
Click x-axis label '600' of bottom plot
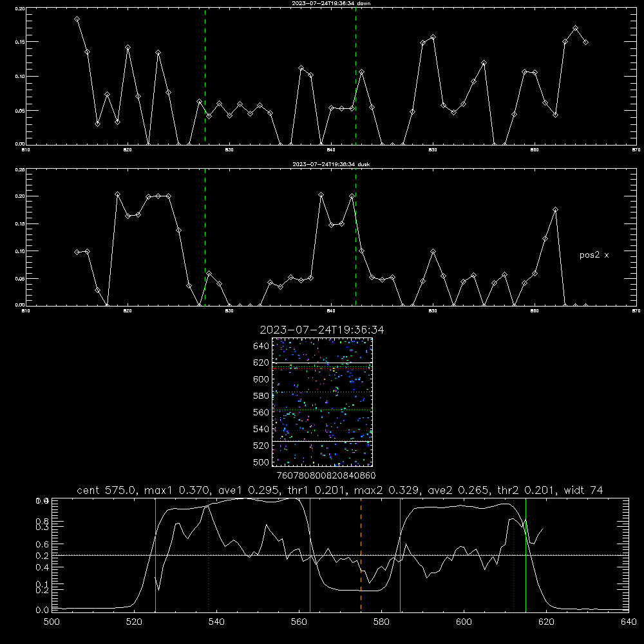click(464, 622)
